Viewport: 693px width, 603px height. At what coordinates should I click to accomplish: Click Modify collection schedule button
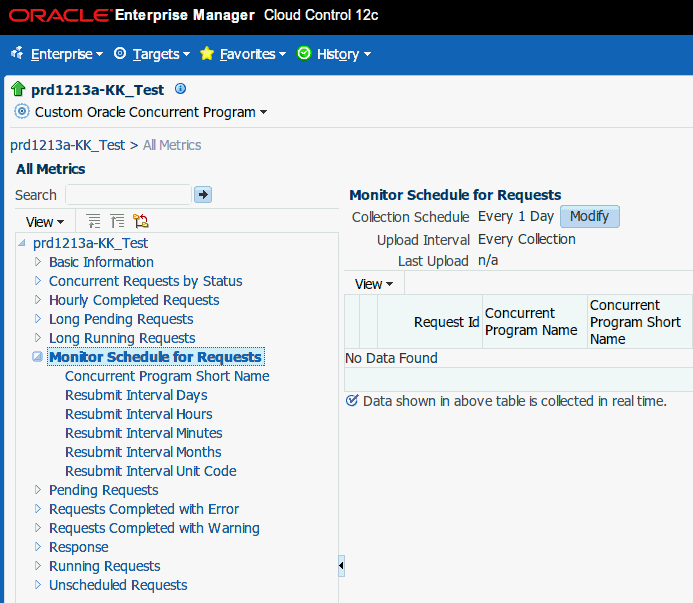click(x=590, y=216)
